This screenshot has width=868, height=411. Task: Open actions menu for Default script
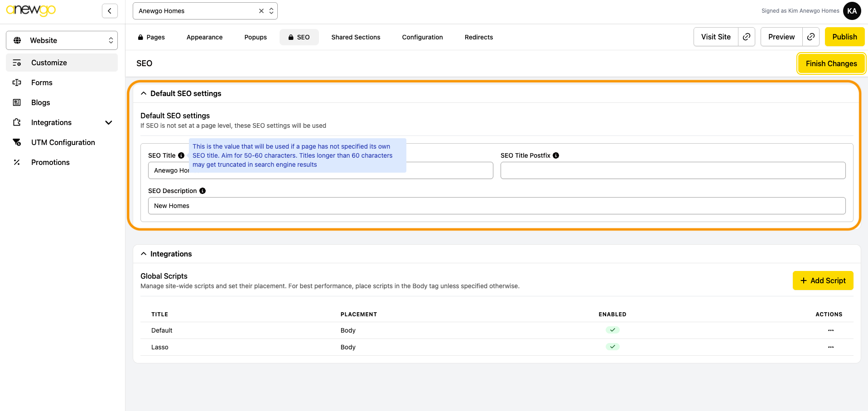[830, 330]
